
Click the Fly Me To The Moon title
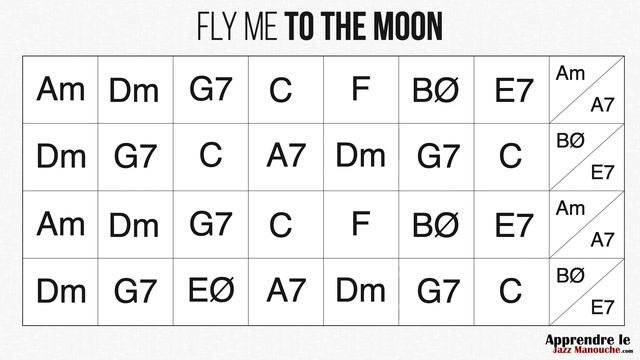[320, 27]
